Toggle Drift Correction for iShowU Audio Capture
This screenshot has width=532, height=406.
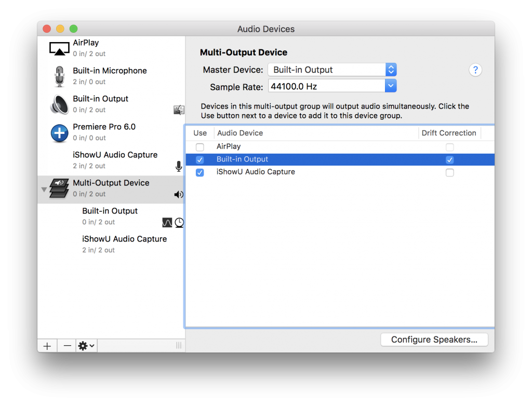click(449, 172)
